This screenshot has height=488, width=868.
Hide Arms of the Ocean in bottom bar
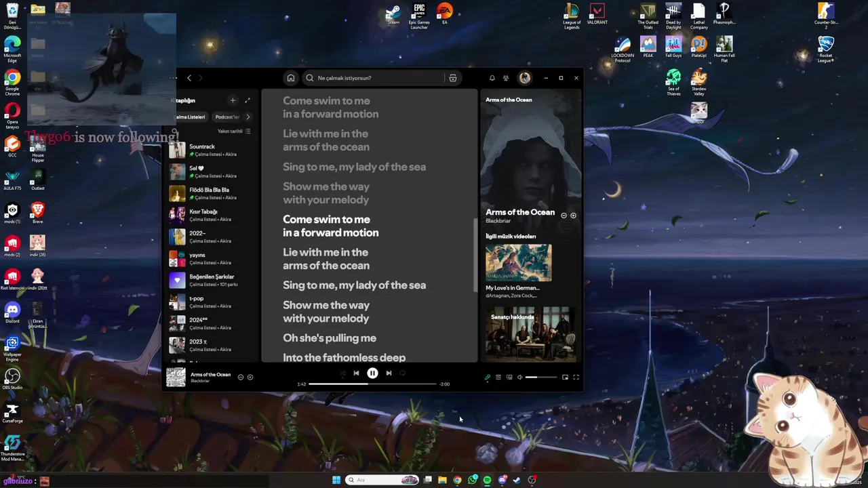(x=241, y=377)
